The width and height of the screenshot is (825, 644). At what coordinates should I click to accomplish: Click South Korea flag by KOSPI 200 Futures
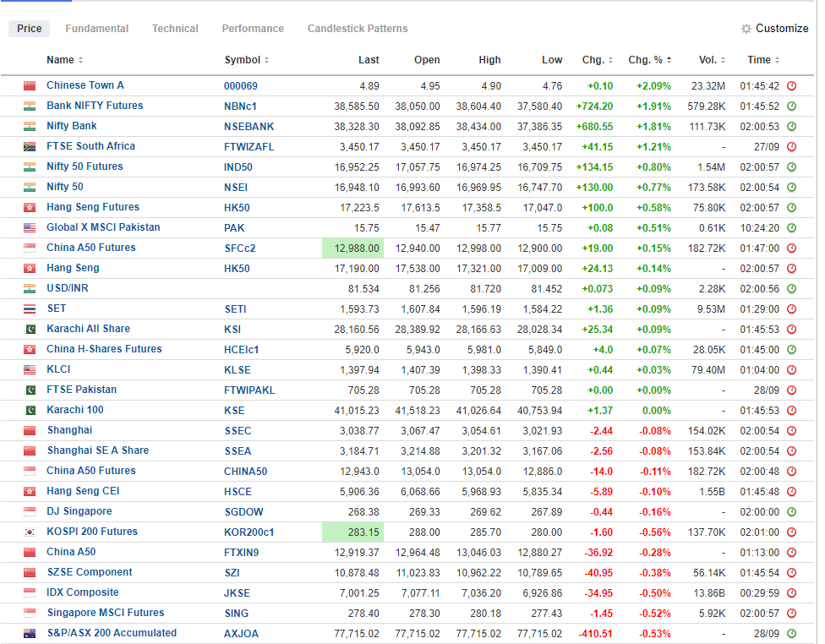30,532
